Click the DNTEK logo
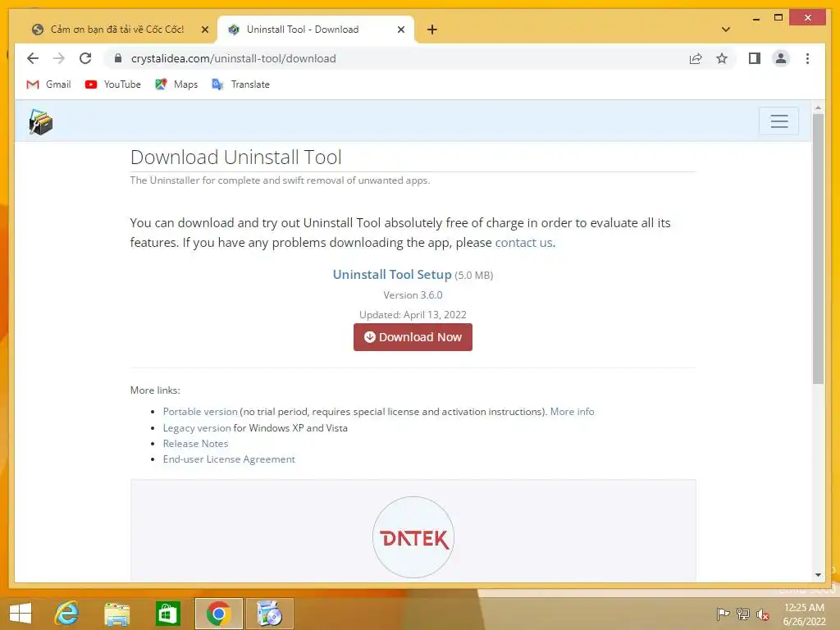The width and height of the screenshot is (840, 630). click(x=413, y=537)
